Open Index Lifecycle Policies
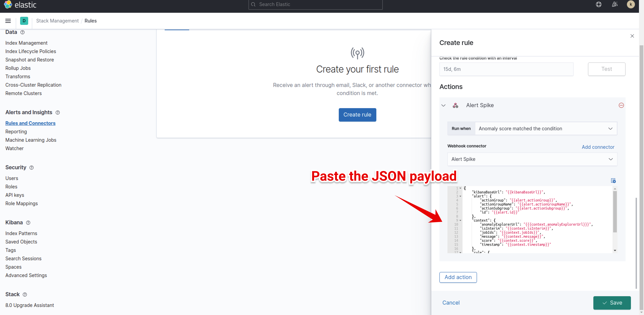The height and width of the screenshot is (315, 644). [x=31, y=51]
